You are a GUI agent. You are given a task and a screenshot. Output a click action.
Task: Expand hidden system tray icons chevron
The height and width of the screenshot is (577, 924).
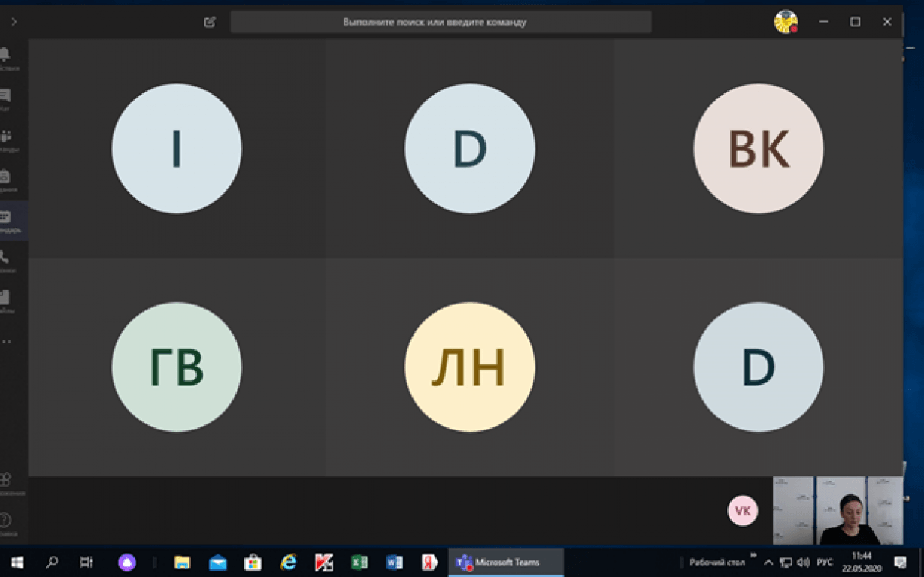click(x=768, y=562)
